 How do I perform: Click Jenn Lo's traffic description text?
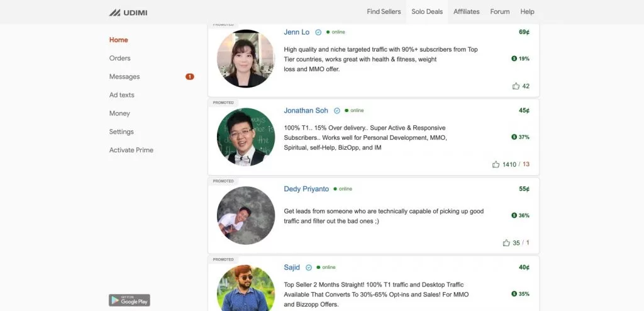(380, 59)
